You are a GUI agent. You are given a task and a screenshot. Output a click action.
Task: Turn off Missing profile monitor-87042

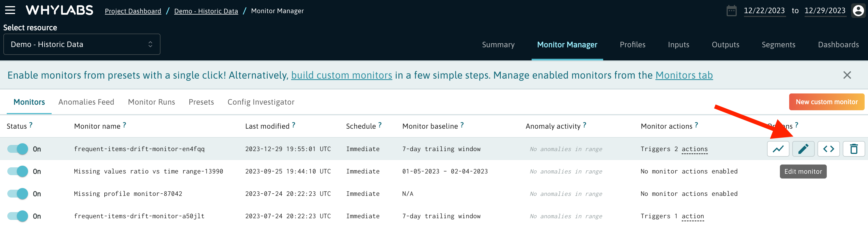(x=18, y=194)
